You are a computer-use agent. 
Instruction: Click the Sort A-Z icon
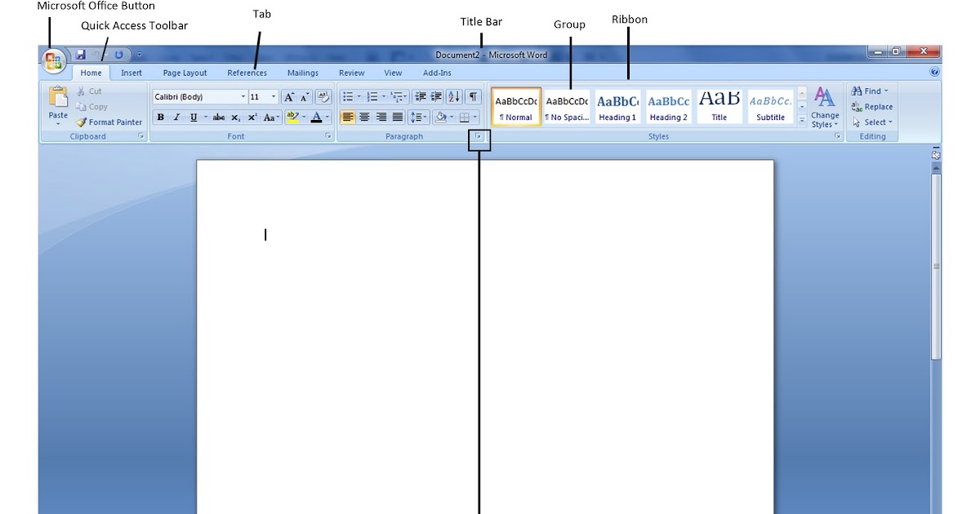tap(455, 96)
